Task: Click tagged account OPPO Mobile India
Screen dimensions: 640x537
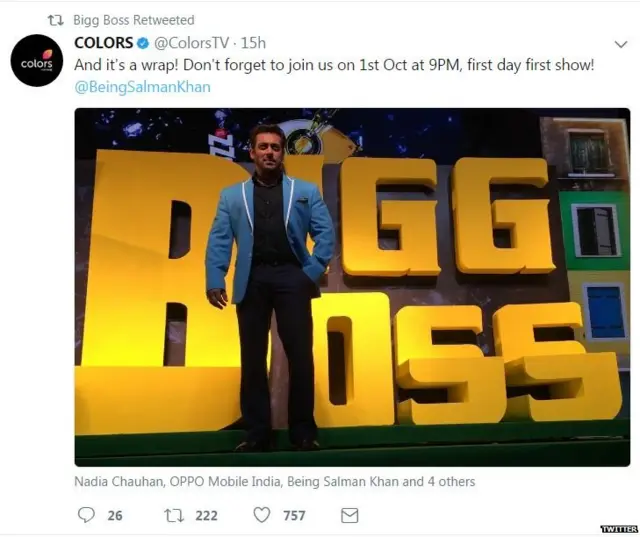Action: [x=229, y=482]
